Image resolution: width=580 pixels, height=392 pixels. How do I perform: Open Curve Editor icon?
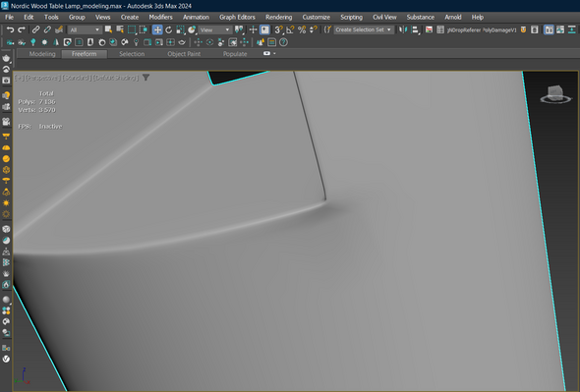coord(560,29)
